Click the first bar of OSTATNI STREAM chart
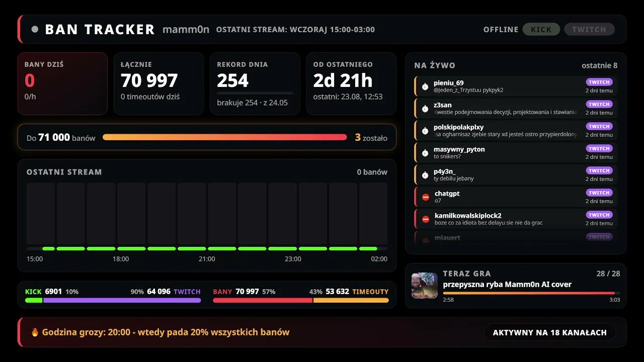644x362 pixels. click(41, 214)
